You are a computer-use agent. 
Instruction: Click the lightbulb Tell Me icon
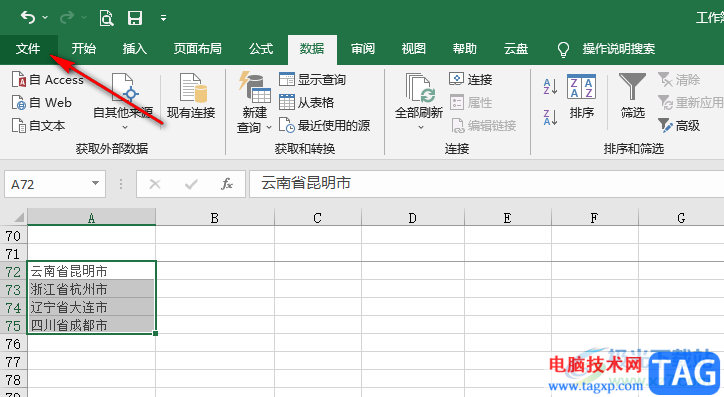point(563,49)
